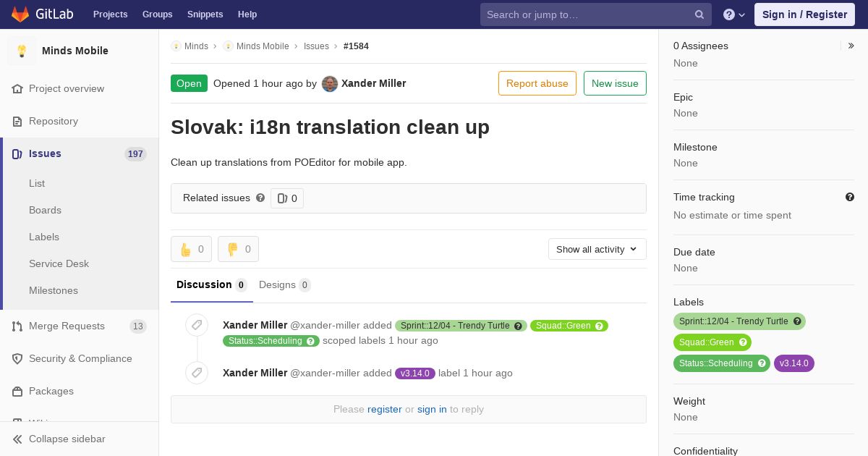Viewport: 868px width, 456px height.
Task: Give a thumbs down reaction
Action: (x=238, y=249)
